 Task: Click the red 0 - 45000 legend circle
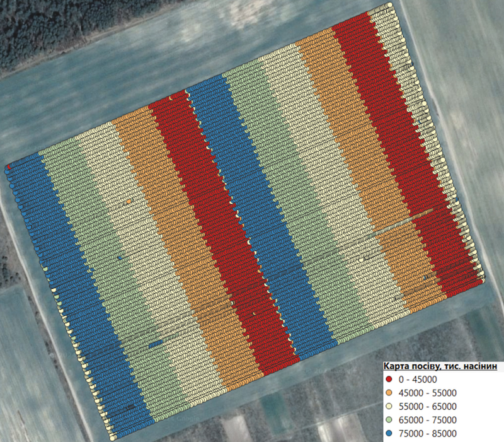(388, 379)
